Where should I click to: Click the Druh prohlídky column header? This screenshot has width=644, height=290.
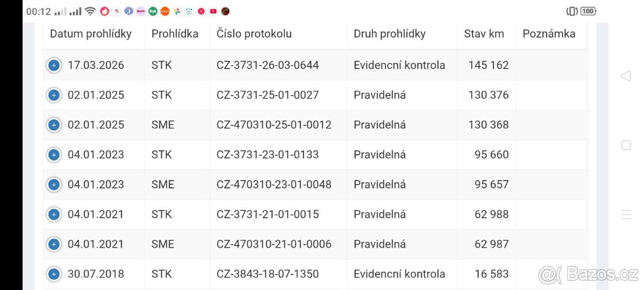[x=390, y=33]
